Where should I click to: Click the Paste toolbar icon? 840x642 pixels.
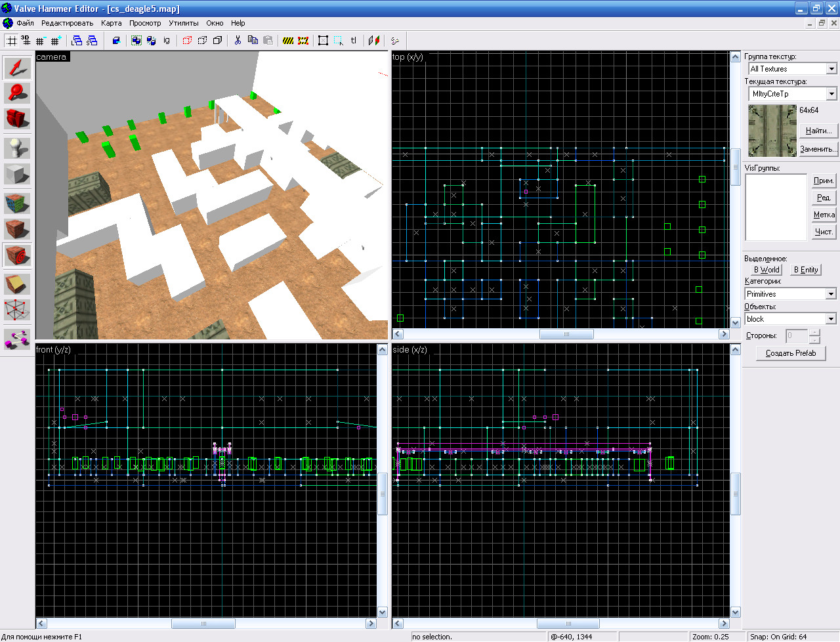click(268, 41)
